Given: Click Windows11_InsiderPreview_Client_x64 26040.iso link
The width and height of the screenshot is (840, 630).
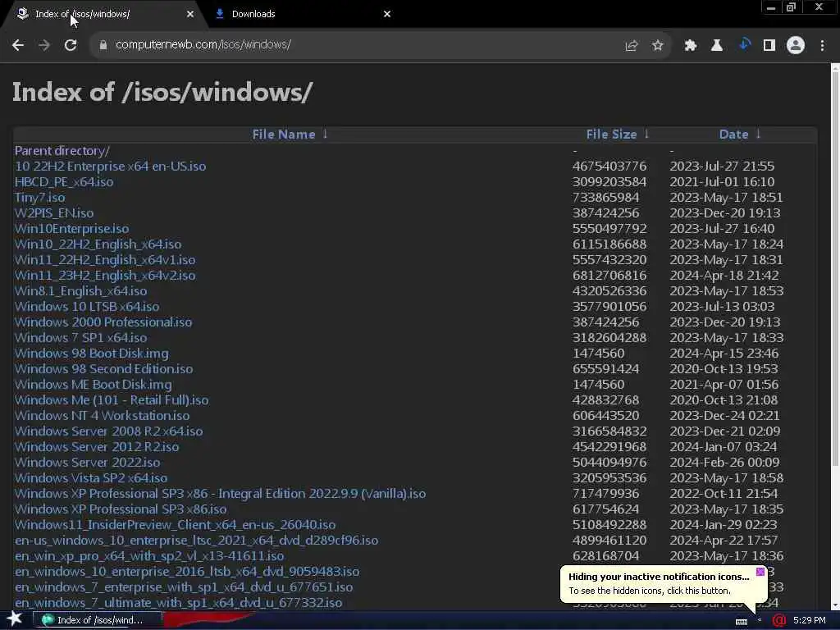Looking at the screenshot, I should [x=175, y=524].
